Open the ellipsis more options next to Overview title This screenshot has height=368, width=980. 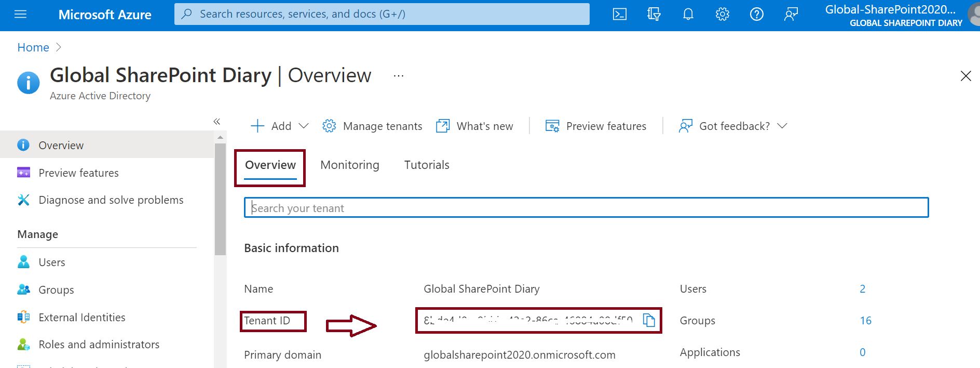(x=398, y=76)
